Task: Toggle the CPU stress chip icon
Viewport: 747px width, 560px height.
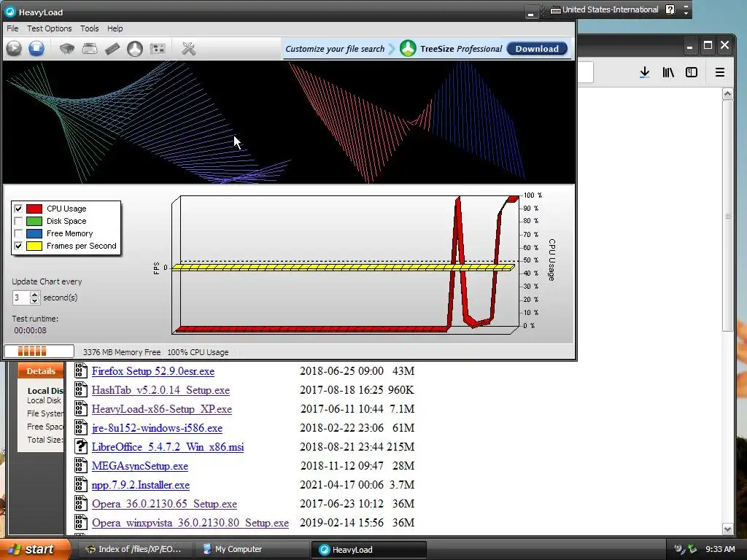Action: 67,48
